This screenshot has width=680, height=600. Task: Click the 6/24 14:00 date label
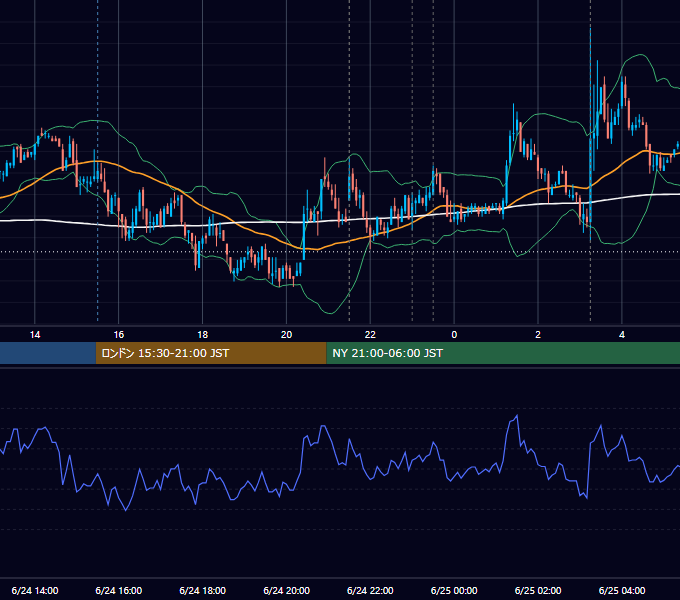coord(35,590)
